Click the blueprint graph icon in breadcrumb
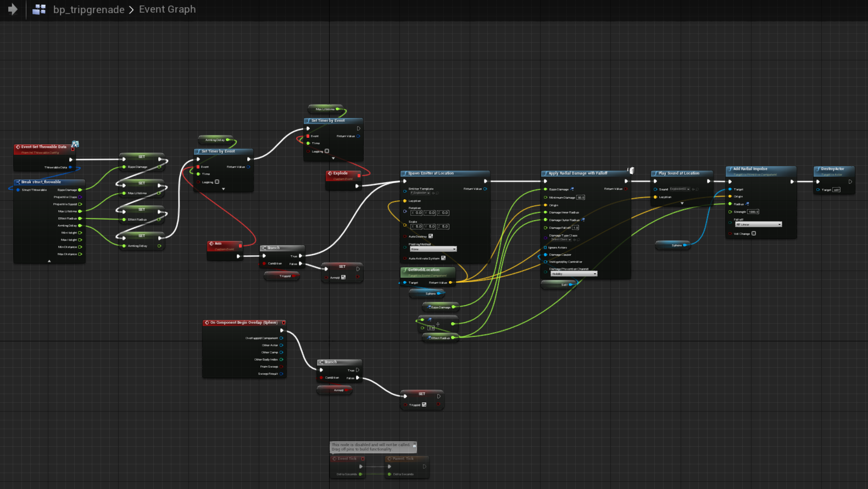The width and height of the screenshot is (868, 489). (x=38, y=9)
